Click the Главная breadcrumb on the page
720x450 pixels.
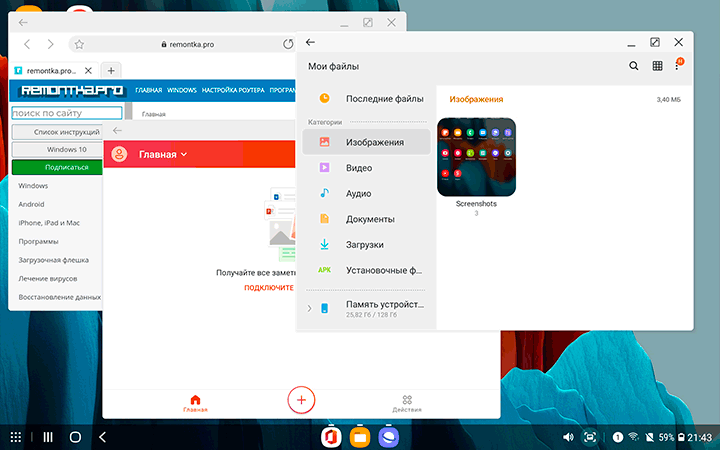[153, 114]
